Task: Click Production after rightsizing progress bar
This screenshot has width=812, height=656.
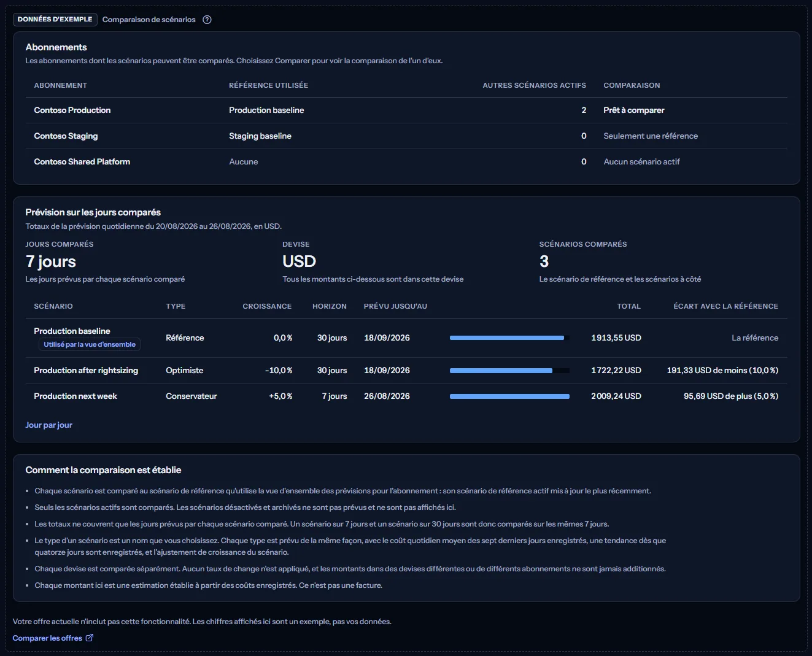Action: pos(509,370)
